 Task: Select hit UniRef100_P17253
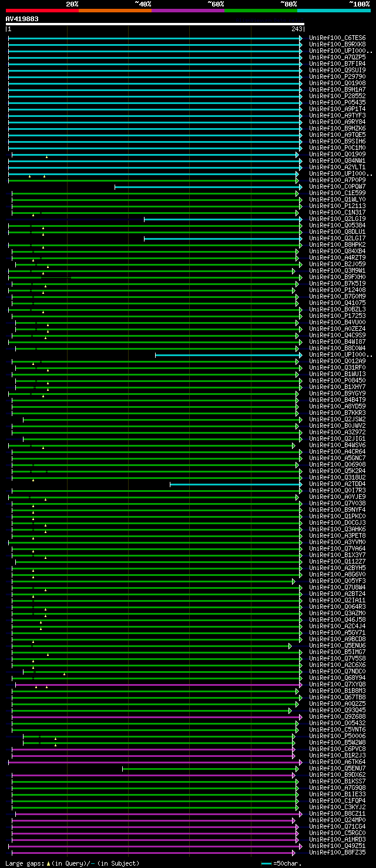[337, 316]
